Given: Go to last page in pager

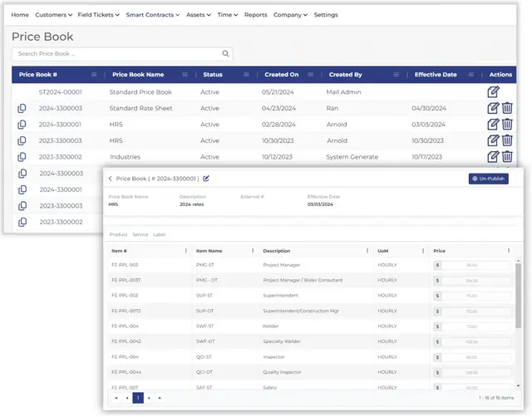Looking at the screenshot, I should (160, 398).
